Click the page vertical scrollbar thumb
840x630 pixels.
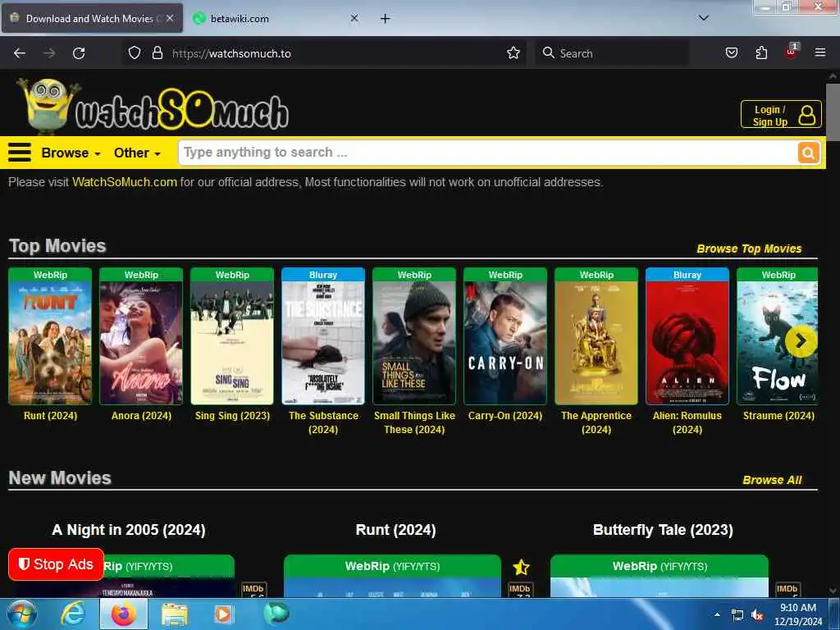pos(833,112)
